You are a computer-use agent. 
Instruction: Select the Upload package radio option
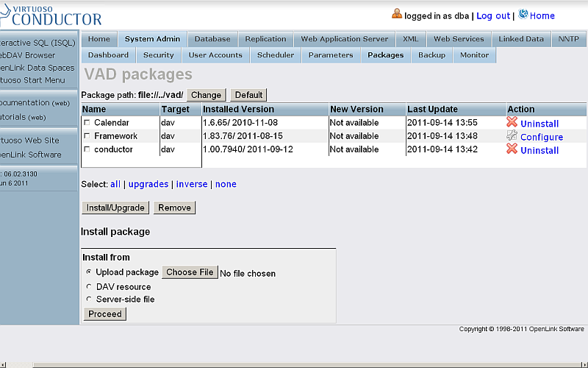coord(89,272)
